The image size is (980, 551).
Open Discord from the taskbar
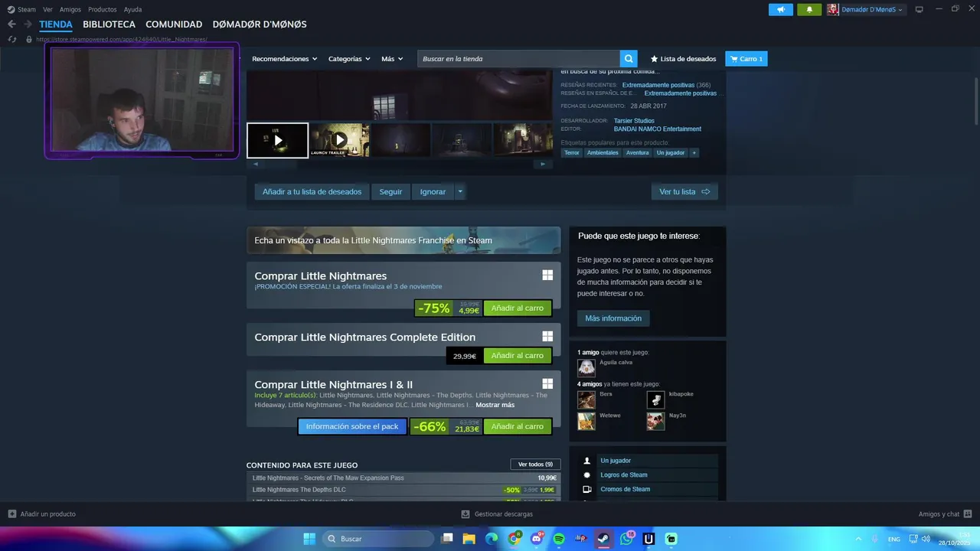pyautogui.click(x=537, y=539)
